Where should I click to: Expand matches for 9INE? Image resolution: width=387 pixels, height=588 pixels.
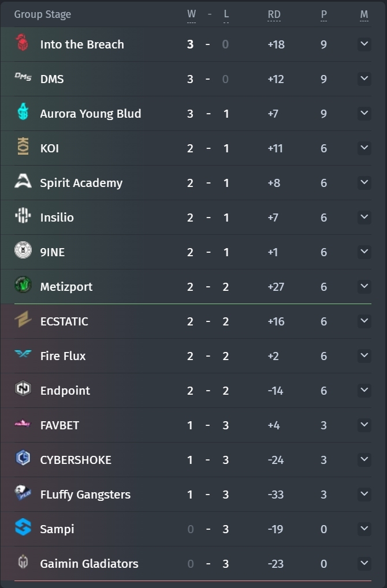[364, 252]
